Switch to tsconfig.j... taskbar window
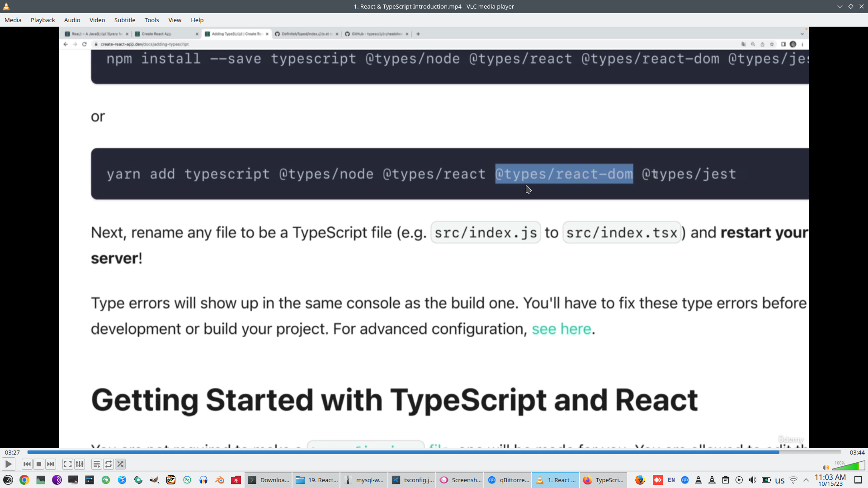The height and width of the screenshot is (488, 868). tap(412, 480)
